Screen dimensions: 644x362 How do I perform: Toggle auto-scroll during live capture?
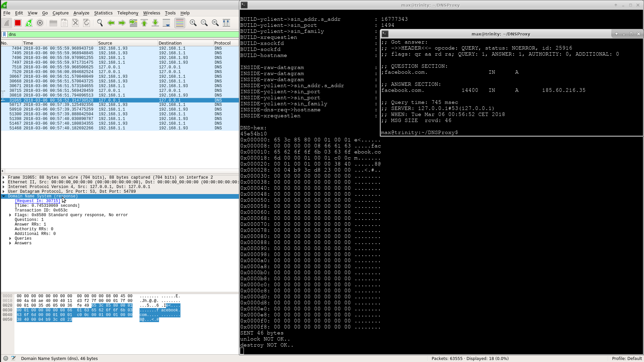[x=166, y=23]
